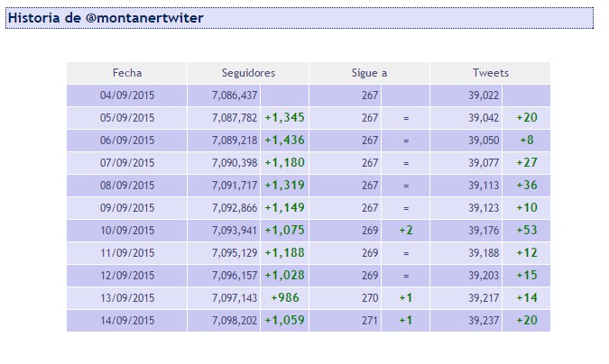Click the +20 tweets change for 14/09/2015
The height and width of the screenshot is (364, 609).
click(x=526, y=321)
